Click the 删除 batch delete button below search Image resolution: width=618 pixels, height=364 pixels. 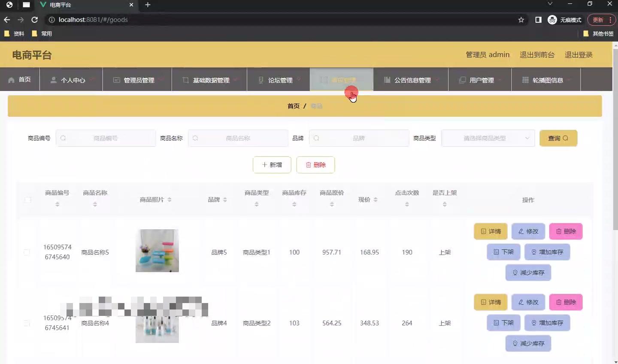[315, 165]
